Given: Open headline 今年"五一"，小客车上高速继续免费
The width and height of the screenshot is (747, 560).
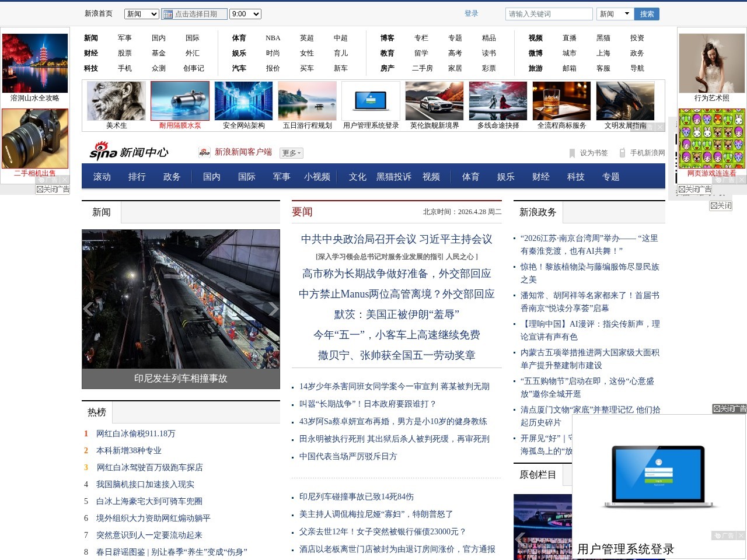Looking at the screenshot, I should (396, 335).
